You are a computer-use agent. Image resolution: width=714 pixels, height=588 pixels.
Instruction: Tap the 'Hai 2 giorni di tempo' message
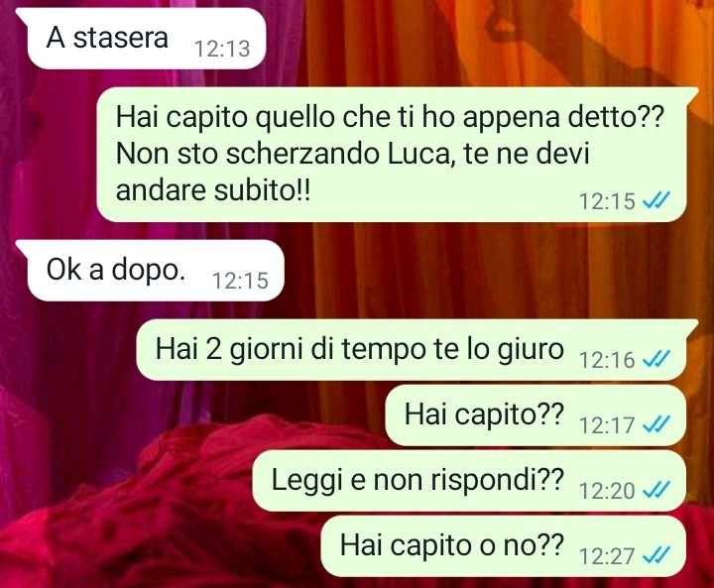click(416, 350)
